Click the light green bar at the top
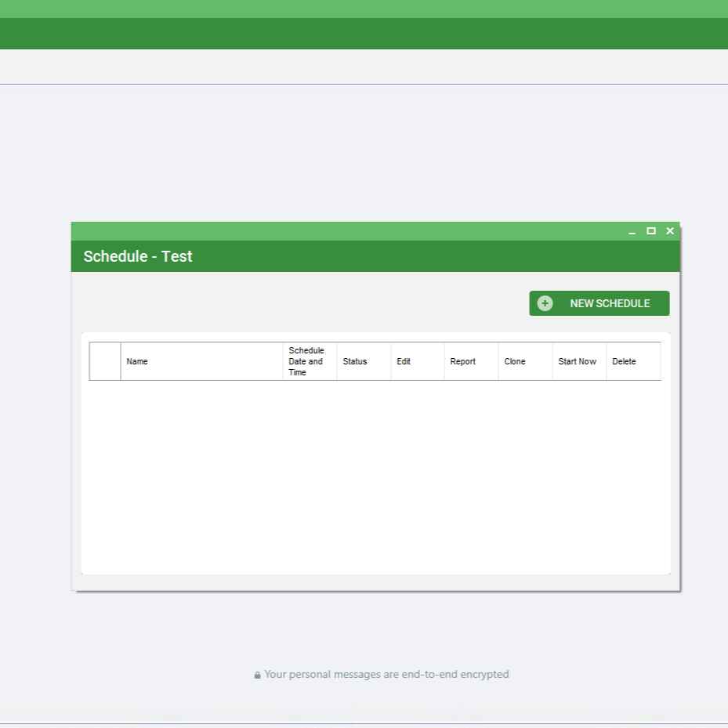The width and height of the screenshot is (728, 728). pos(364,7)
